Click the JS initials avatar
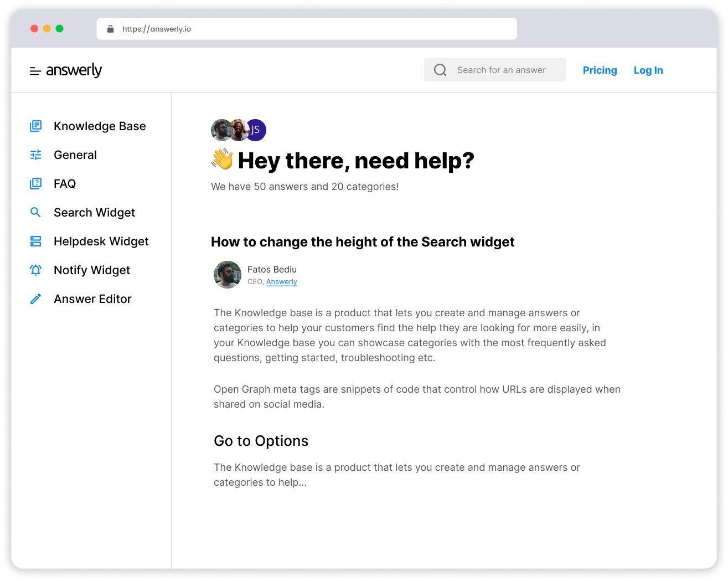This screenshot has height=581, width=728. coord(256,130)
